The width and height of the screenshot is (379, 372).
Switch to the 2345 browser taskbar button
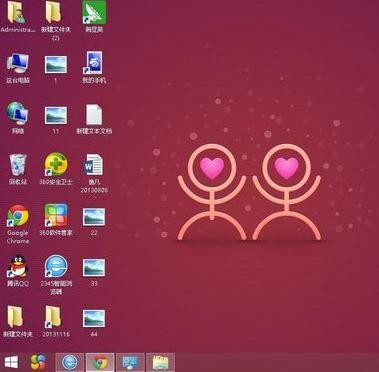70,362
